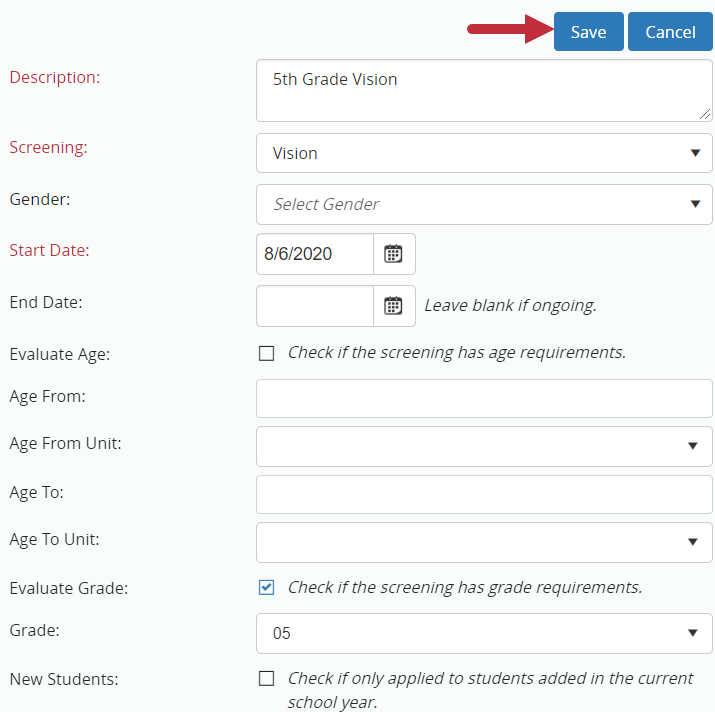
Task: Expand the Select Gender dropdown
Action: [x=484, y=204]
